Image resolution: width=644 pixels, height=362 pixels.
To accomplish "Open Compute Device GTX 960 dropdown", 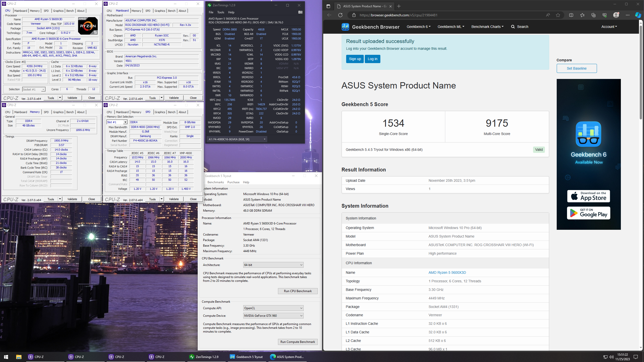I will point(273,315).
